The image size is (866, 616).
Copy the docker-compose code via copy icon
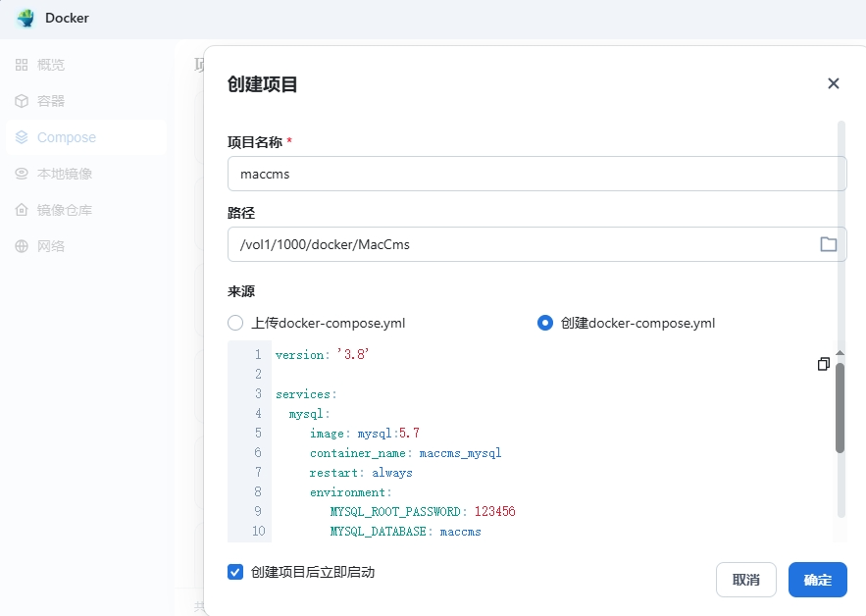824,364
